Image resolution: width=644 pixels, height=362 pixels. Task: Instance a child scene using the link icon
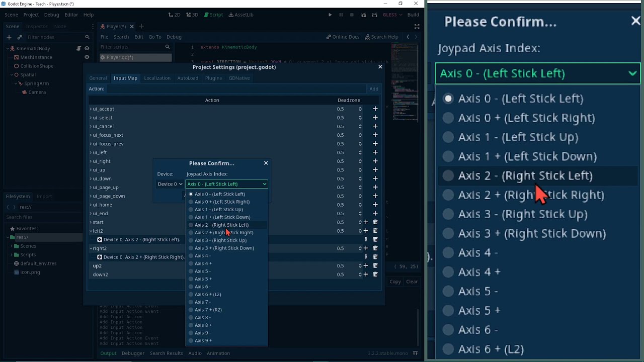(x=20, y=37)
